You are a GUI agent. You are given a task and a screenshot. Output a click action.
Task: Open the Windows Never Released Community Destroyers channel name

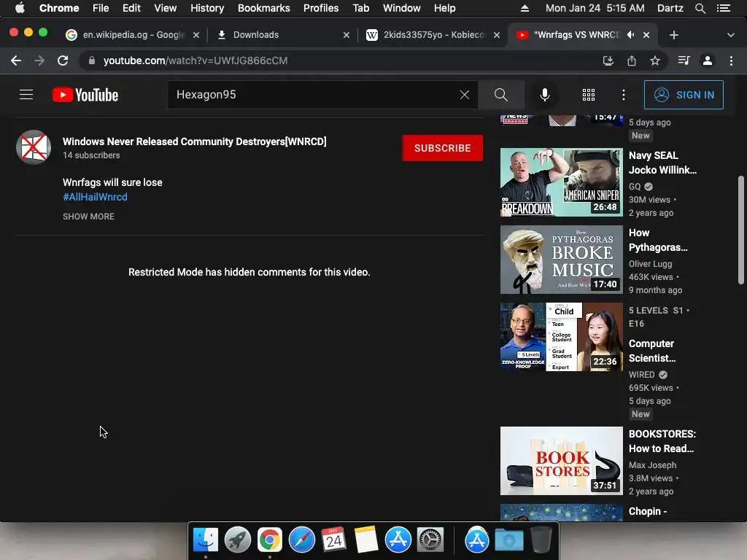pyautogui.click(x=194, y=141)
